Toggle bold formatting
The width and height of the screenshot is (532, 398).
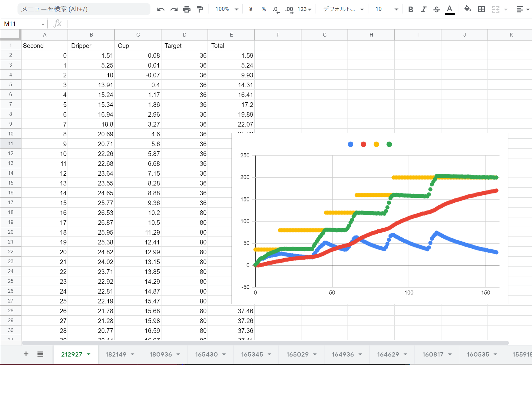(410, 9)
